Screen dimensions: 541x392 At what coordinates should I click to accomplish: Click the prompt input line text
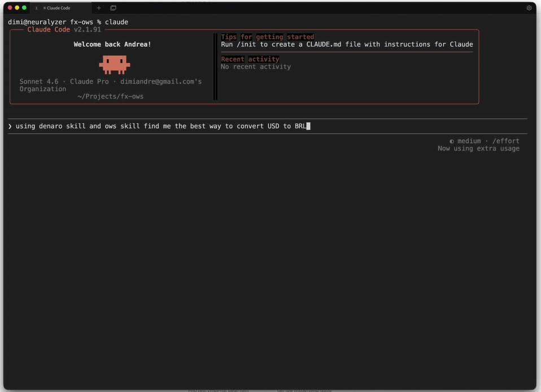click(x=161, y=126)
